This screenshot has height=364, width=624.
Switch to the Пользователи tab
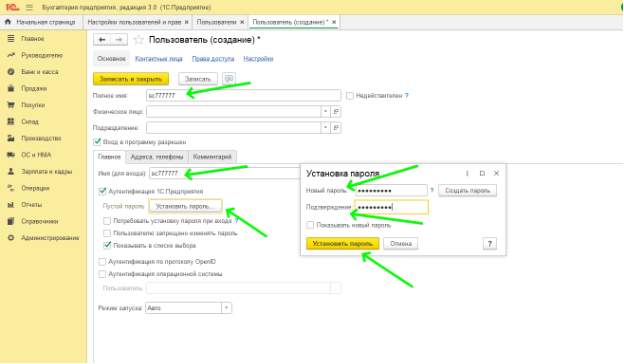(216, 22)
